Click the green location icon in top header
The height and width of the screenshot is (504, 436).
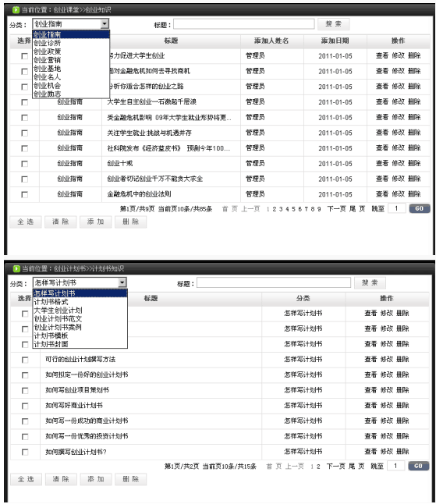point(16,10)
